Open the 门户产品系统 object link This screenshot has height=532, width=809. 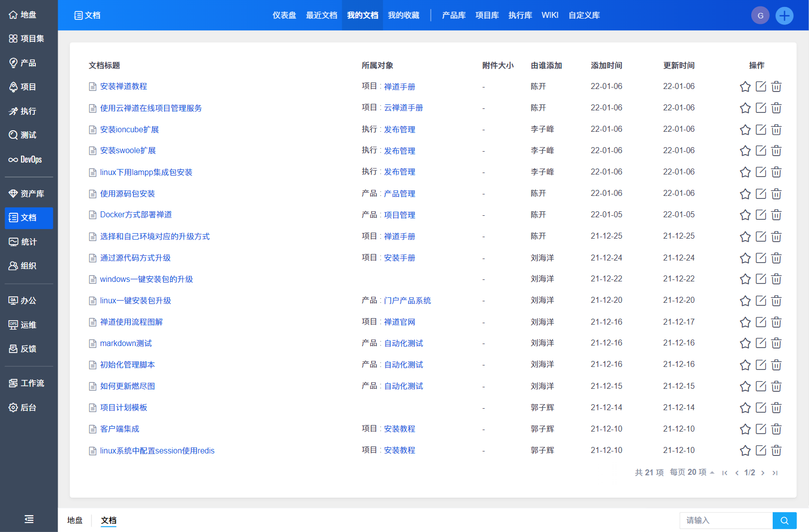click(407, 301)
